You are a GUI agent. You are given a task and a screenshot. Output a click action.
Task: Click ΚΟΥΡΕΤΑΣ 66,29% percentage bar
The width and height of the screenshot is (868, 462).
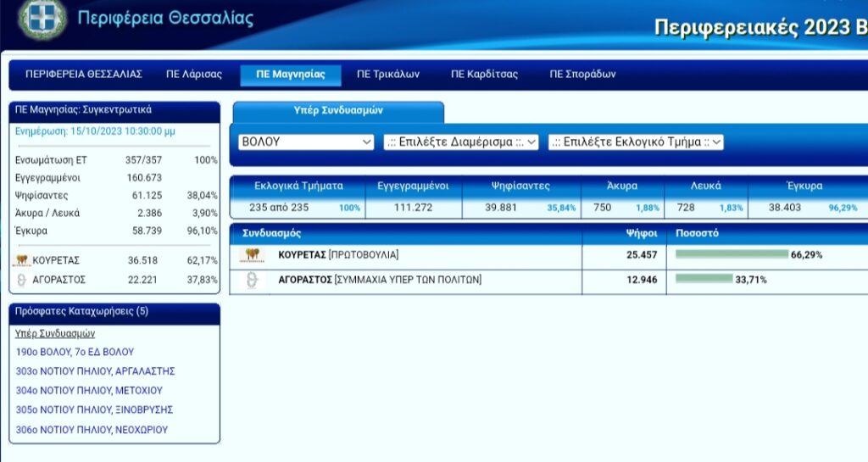(730, 254)
